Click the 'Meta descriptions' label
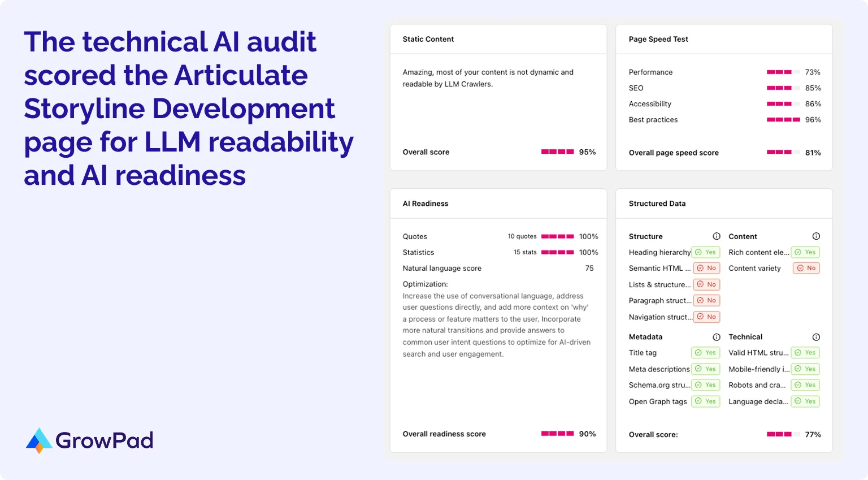This screenshot has height=480, width=868. tap(659, 369)
